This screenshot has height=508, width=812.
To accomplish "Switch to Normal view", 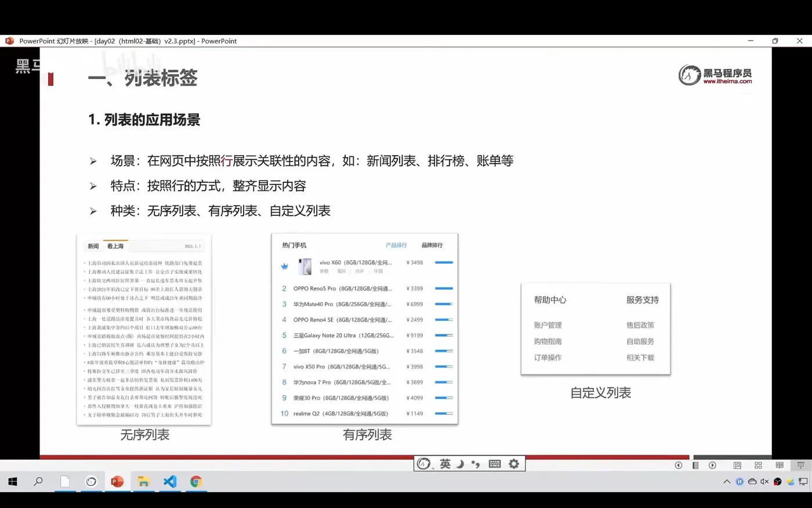I will (x=737, y=465).
